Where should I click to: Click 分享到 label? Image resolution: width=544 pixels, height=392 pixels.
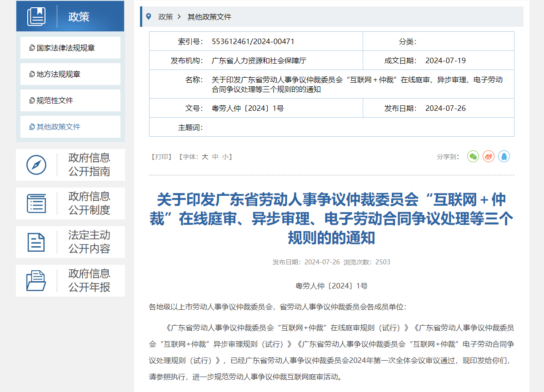(448, 157)
